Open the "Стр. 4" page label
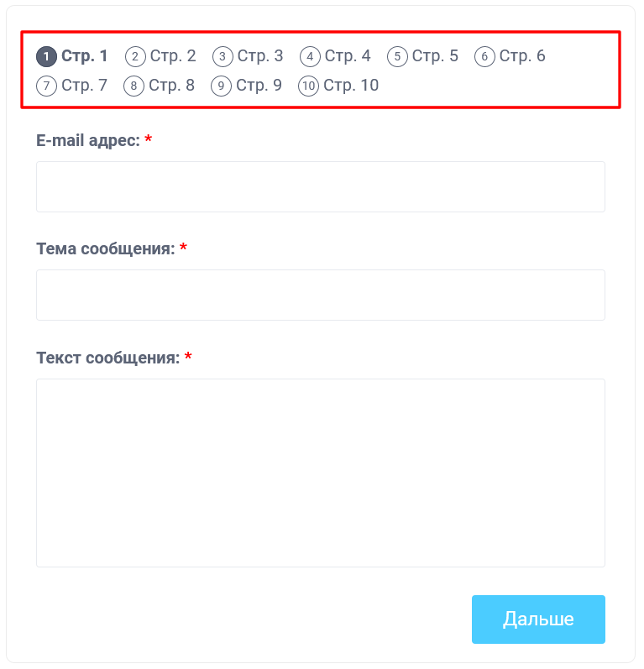This screenshot has width=644, height=669. pos(348,56)
